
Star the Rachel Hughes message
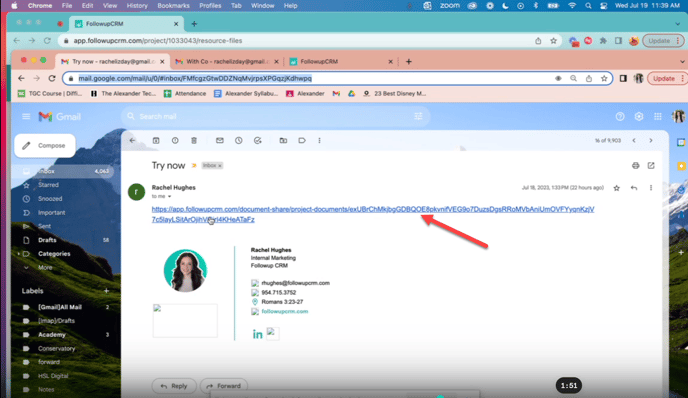616,188
